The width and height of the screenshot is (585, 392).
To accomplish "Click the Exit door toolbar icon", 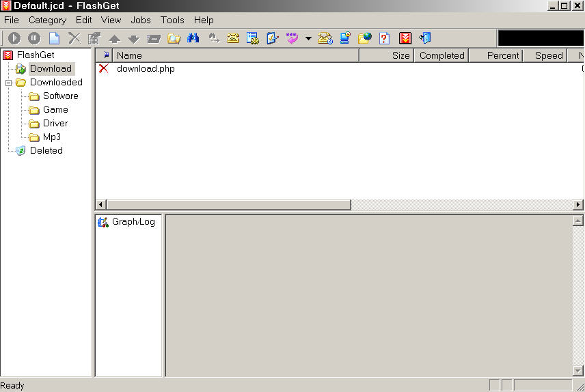I will (x=425, y=38).
